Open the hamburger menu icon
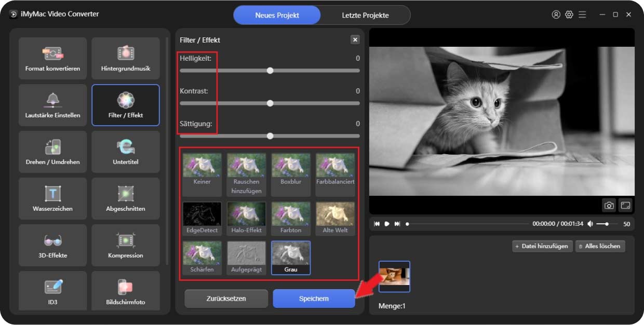Screen dimensions: 644x325 [x=582, y=15]
